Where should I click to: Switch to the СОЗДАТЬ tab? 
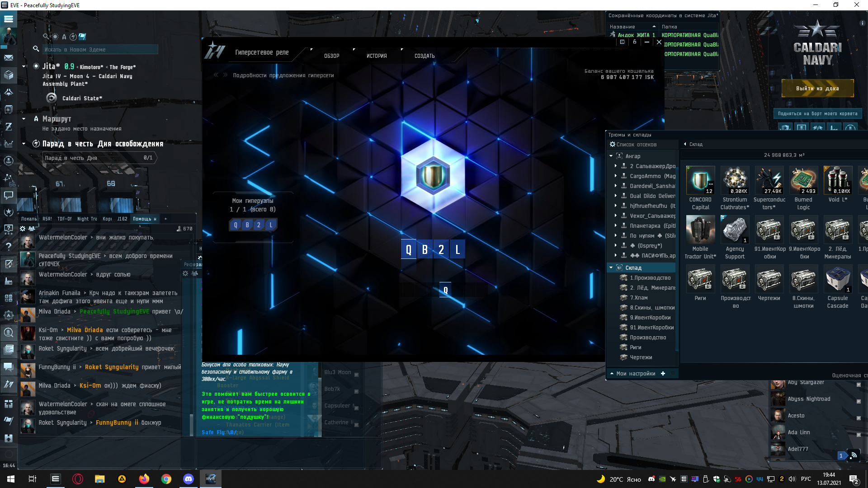[425, 56]
